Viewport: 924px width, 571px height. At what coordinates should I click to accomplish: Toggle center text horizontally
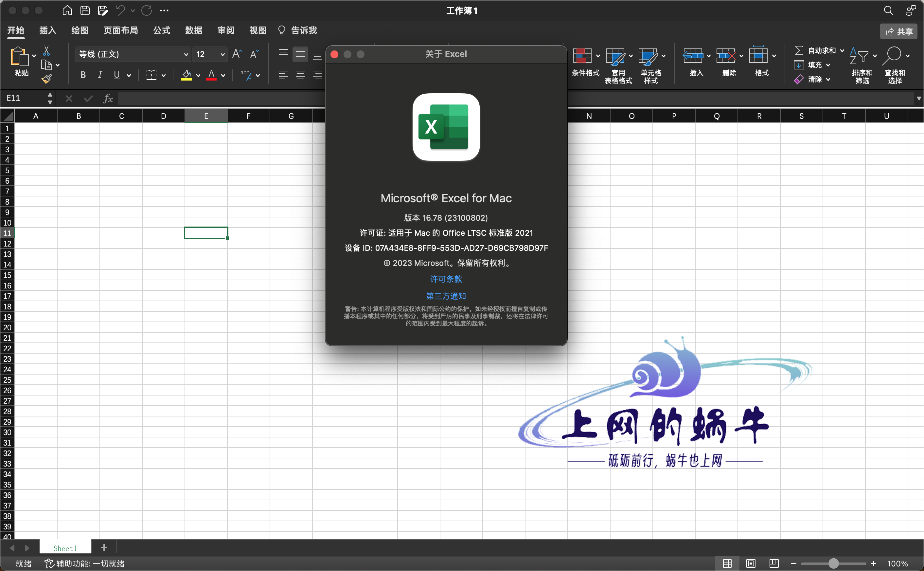[300, 75]
